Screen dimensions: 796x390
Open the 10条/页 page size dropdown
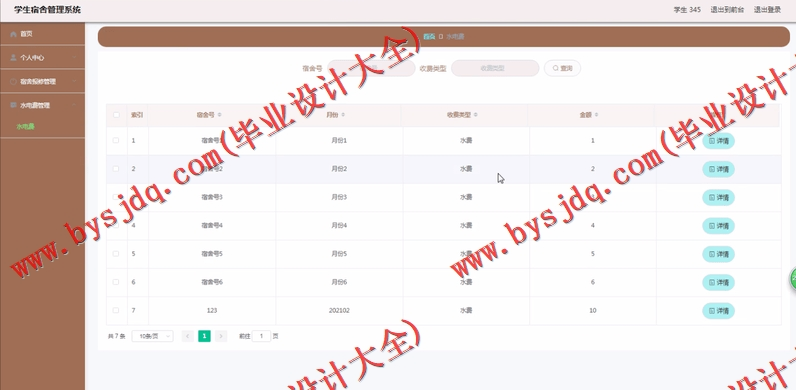pos(152,336)
